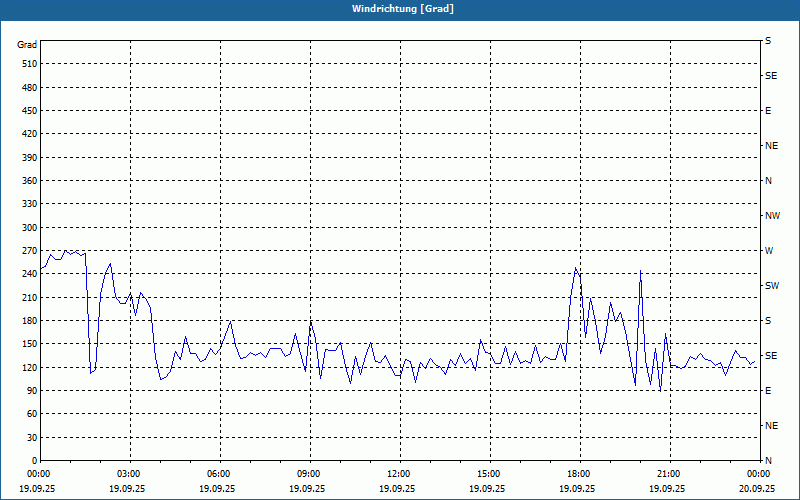Click the N compass label beside 360 gridline
This screenshot has height=500, width=800.
[x=768, y=181]
